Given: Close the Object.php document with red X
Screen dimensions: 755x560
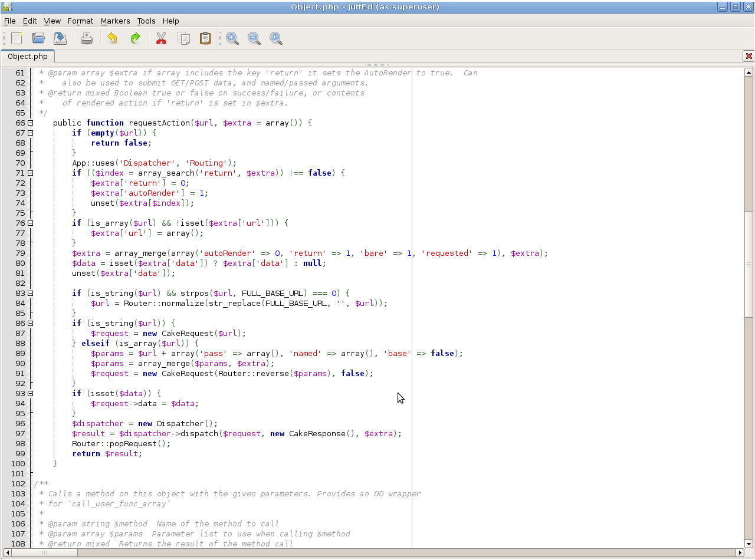Looking at the screenshot, I should (x=749, y=56).
